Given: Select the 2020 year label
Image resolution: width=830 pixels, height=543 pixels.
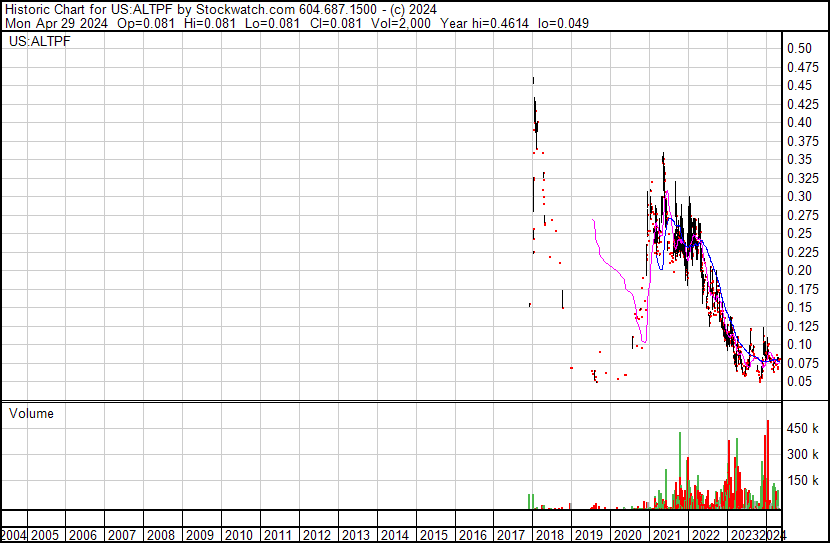Looking at the screenshot, I should (x=628, y=535).
